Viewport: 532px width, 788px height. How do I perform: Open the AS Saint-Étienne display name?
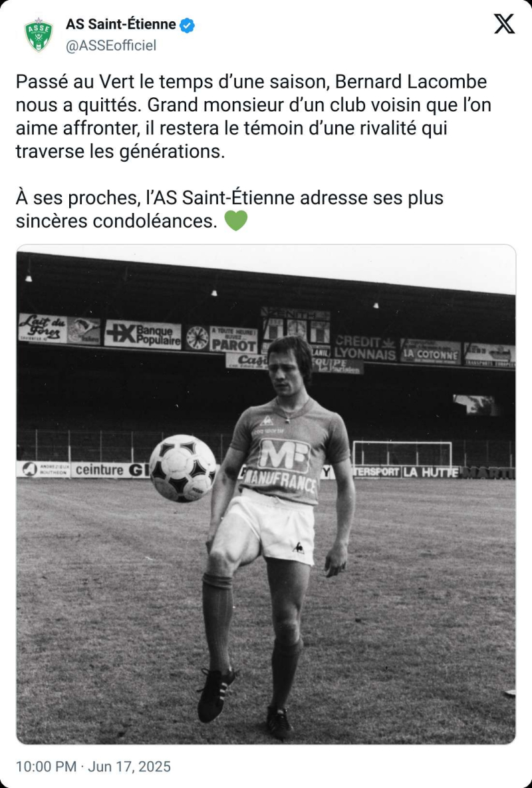pos(120,25)
